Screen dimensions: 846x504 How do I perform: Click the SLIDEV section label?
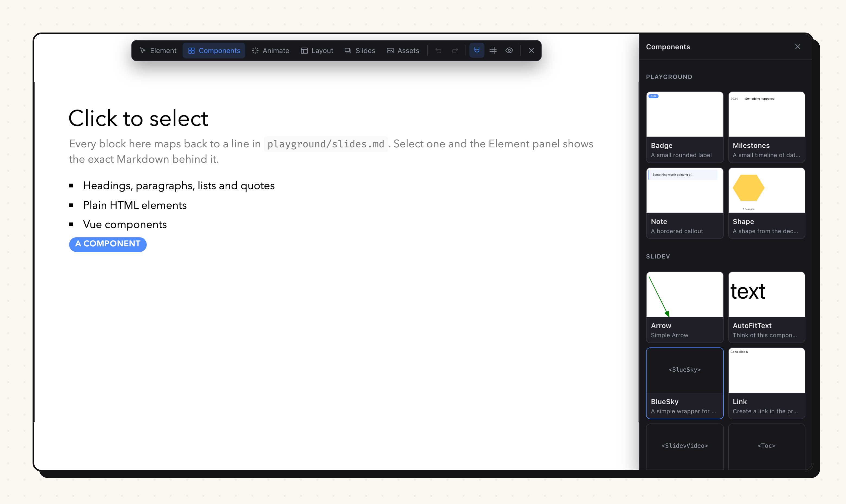point(658,256)
